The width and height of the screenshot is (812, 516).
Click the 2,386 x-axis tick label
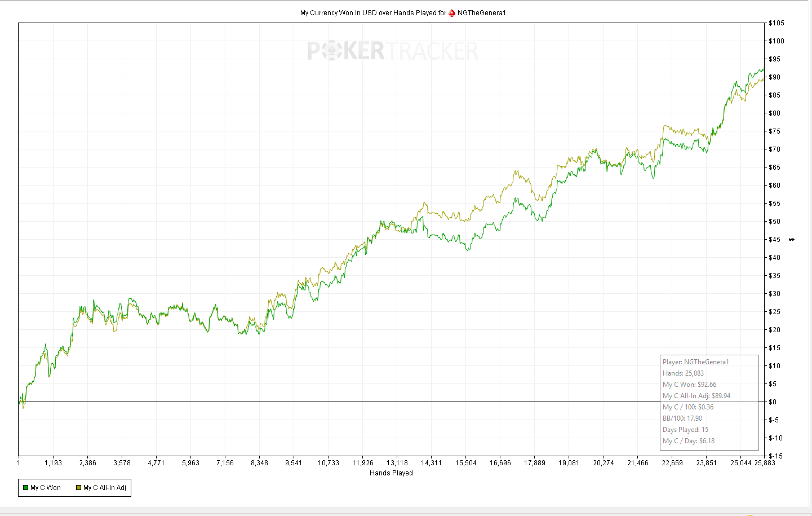point(87,463)
